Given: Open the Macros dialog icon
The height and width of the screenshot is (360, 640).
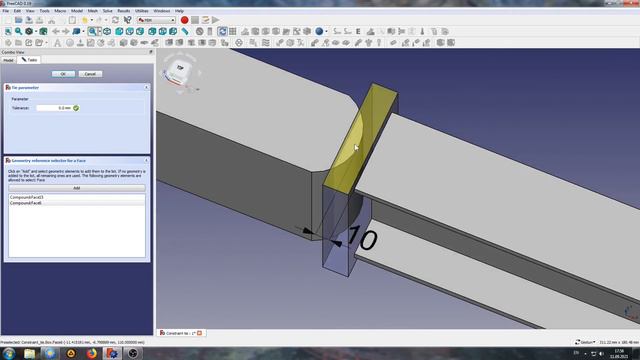Looking at the screenshot, I should pos(205,20).
